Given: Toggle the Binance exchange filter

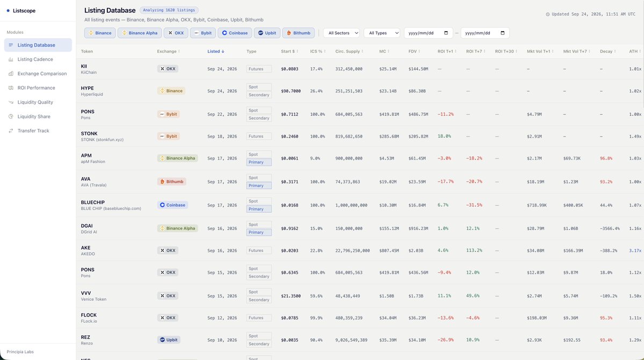Looking at the screenshot, I should pos(100,33).
